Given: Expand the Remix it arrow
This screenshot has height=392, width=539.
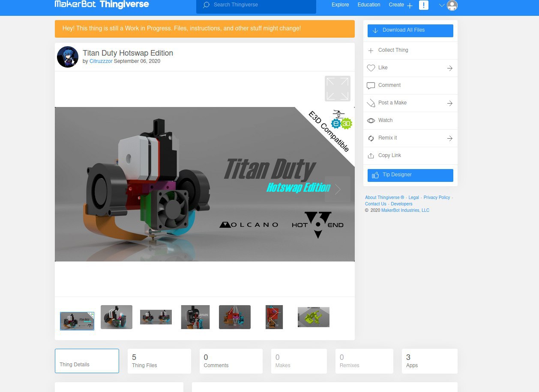Looking at the screenshot, I should pyautogui.click(x=449, y=138).
